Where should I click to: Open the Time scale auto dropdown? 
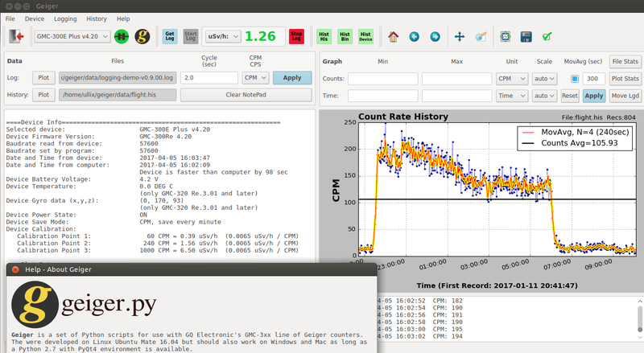[544, 95]
